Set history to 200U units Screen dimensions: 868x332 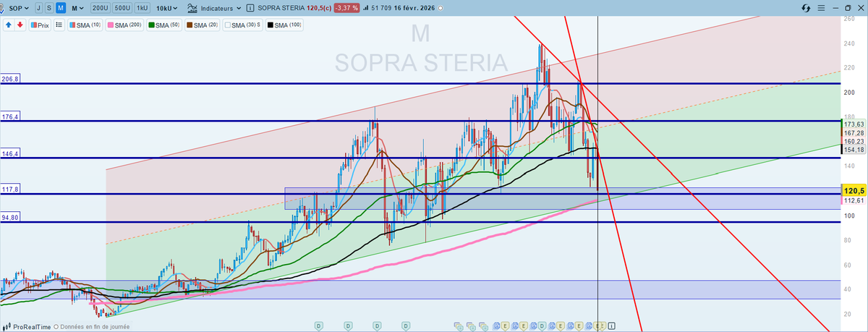pos(101,8)
